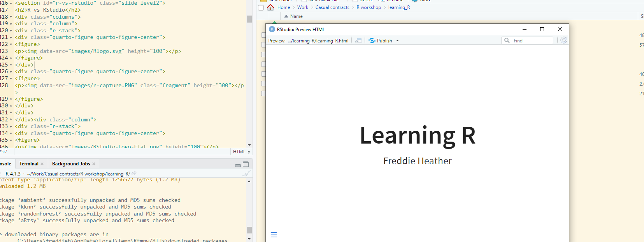Viewport: 644px width, 242px height.
Task: Go to the R workshop breadcrumb folder
Action: [369, 7]
